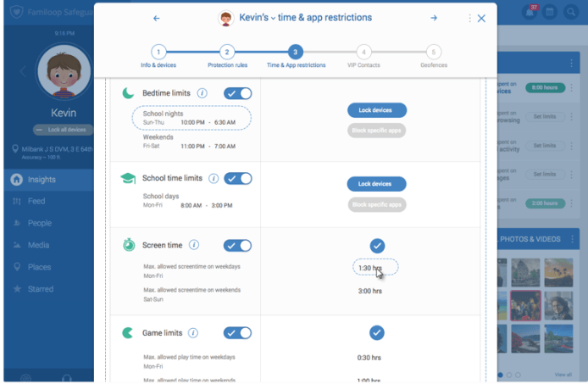The width and height of the screenshot is (588, 384).
Task: Show info for Game limits
Action: (x=193, y=332)
